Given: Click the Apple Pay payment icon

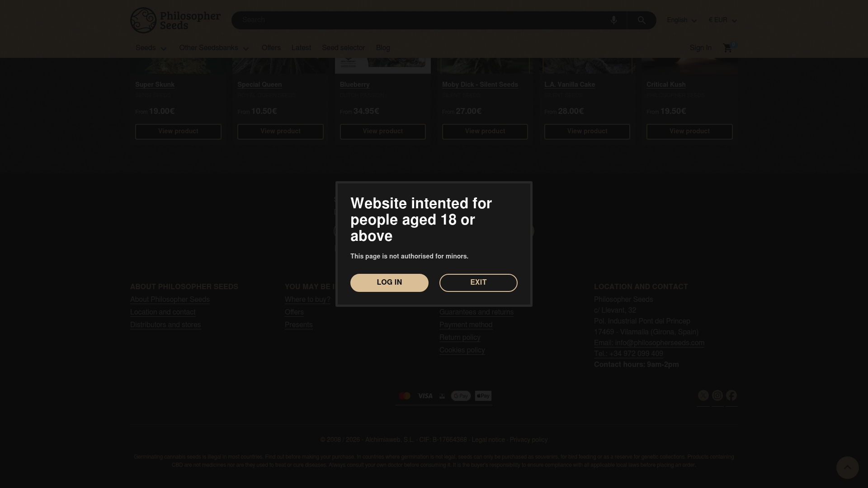Looking at the screenshot, I should tap(483, 396).
